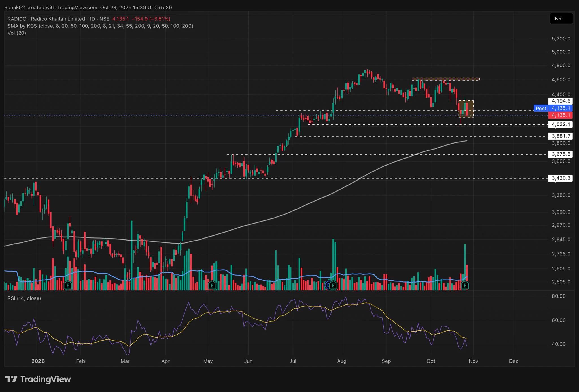This screenshot has width=579, height=392.
Task: Click the 3,675.5 price level label
Action: [561, 154]
